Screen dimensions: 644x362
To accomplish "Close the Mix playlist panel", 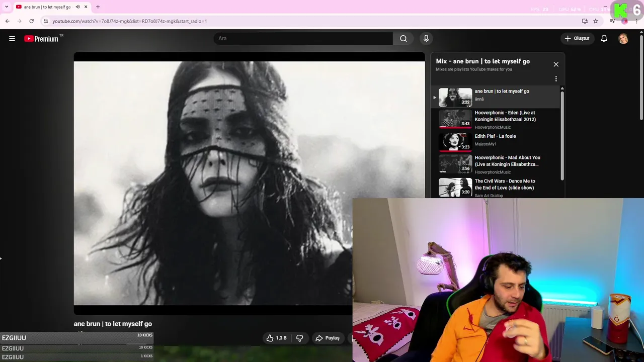I will click(556, 64).
